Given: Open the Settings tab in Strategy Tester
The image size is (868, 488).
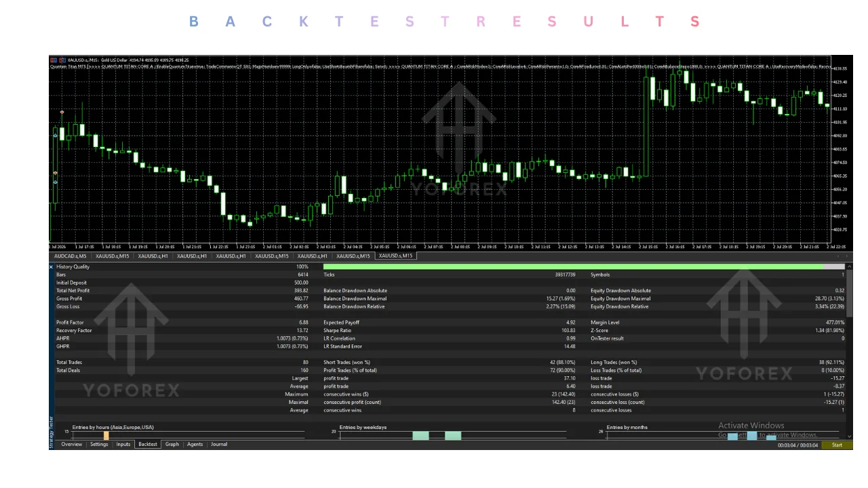Looking at the screenshot, I should pyautogui.click(x=99, y=445).
